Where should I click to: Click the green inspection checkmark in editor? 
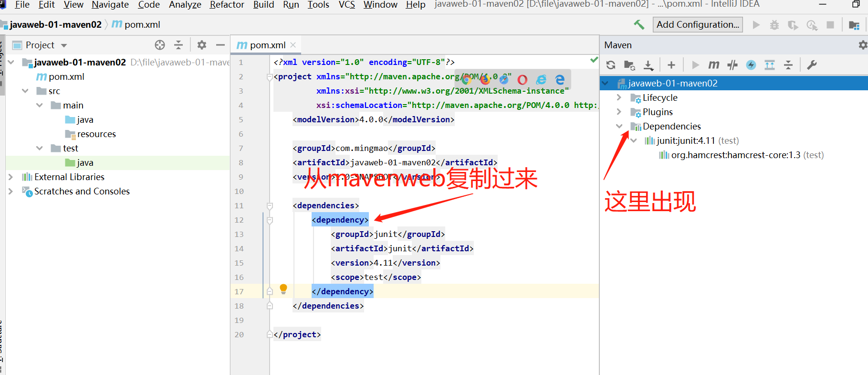pyautogui.click(x=594, y=60)
